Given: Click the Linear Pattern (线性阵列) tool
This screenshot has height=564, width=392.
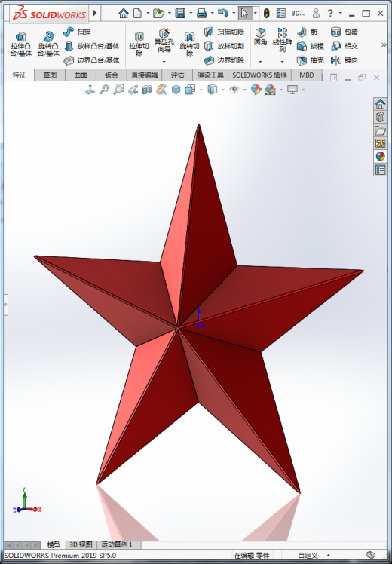Looking at the screenshot, I should coord(282,39).
